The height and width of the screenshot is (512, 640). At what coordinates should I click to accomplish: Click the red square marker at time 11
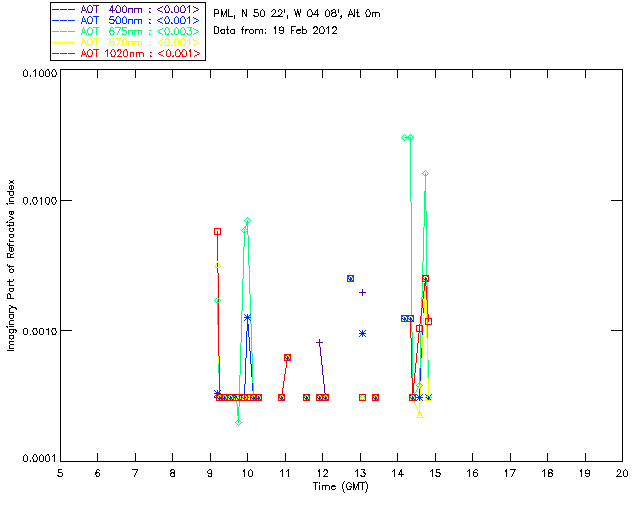[287, 357]
